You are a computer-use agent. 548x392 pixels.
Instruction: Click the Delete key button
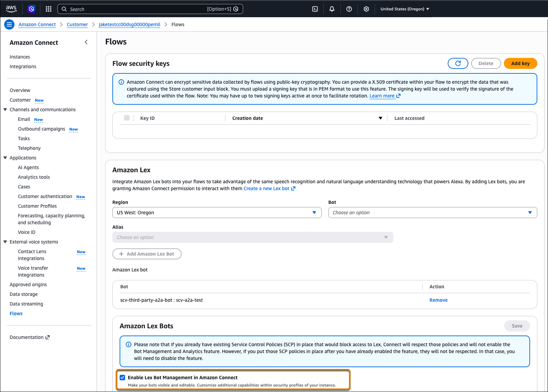(486, 63)
